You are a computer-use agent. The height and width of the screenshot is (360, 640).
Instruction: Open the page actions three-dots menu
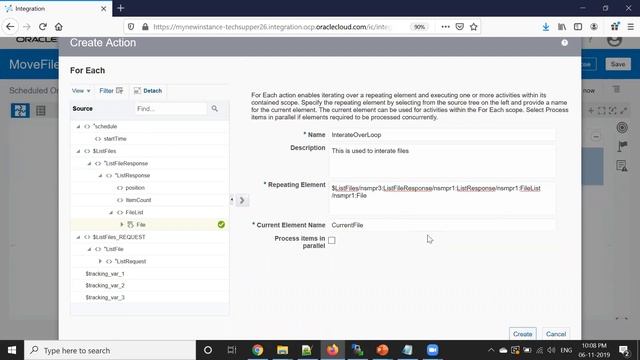445,27
